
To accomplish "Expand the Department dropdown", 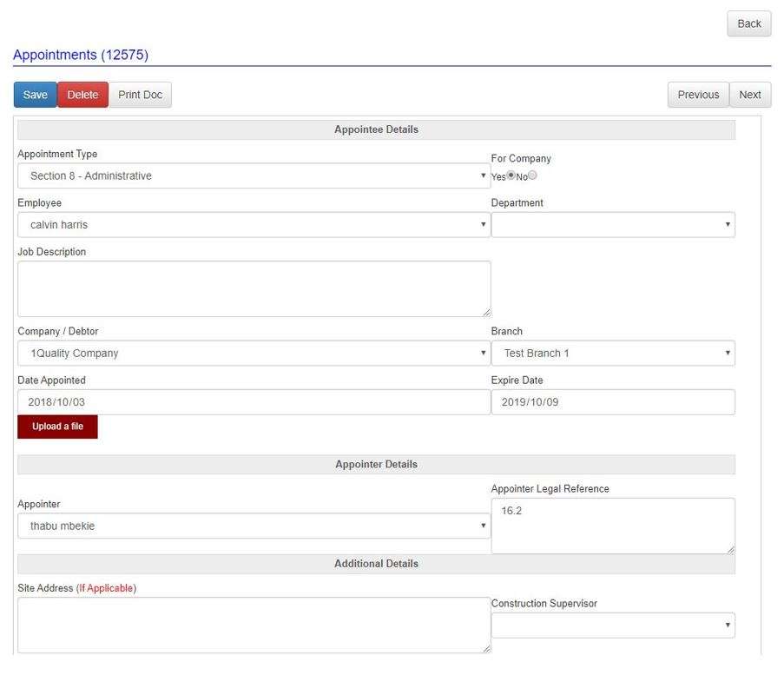I will pos(612,224).
